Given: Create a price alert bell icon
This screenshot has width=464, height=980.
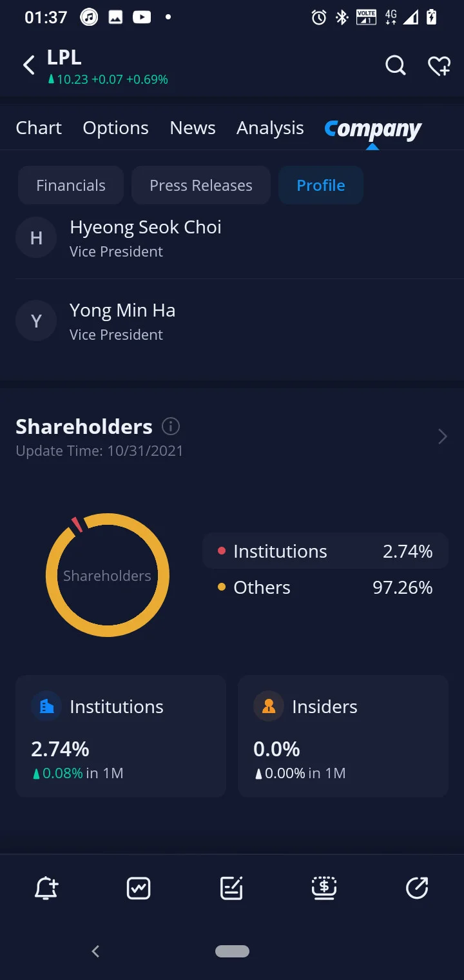Looking at the screenshot, I should click(46, 888).
